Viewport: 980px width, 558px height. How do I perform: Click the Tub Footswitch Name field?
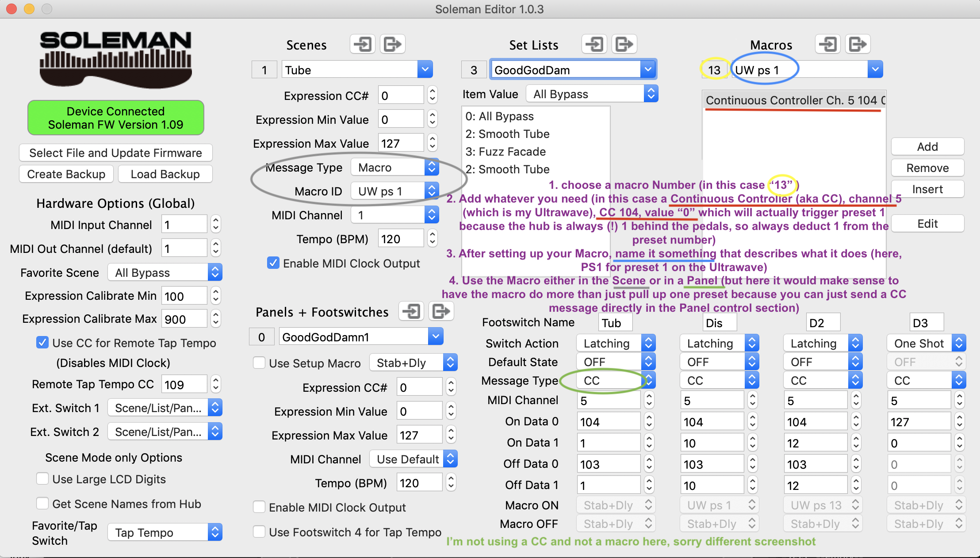point(616,322)
